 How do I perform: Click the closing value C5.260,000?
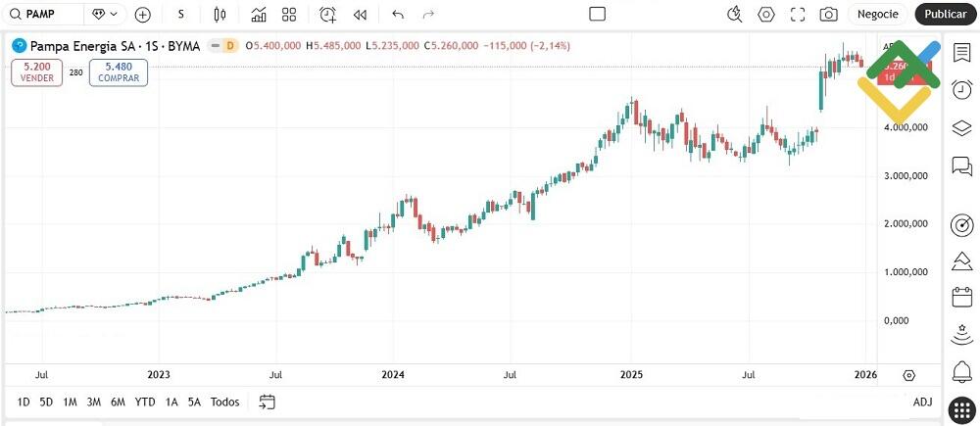click(451, 46)
